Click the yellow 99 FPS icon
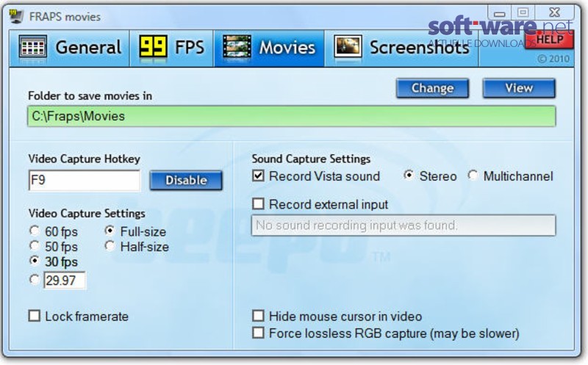The height and width of the screenshot is (365, 588). 153,47
